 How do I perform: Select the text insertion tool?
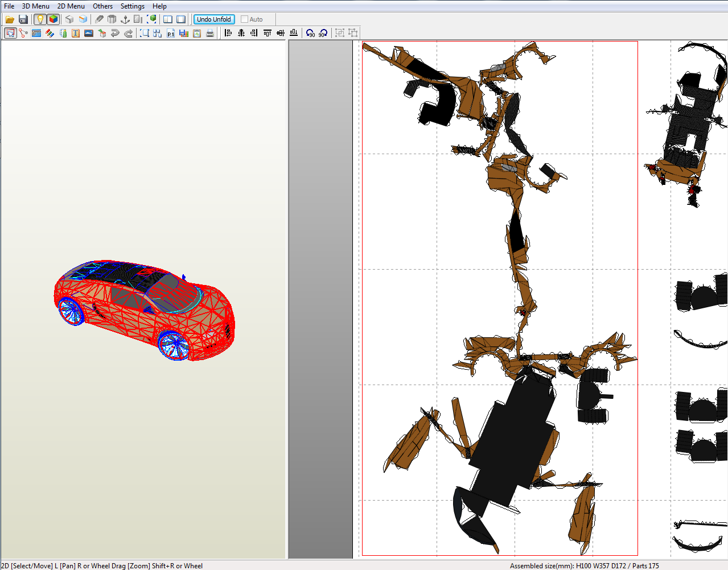coord(75,32)
